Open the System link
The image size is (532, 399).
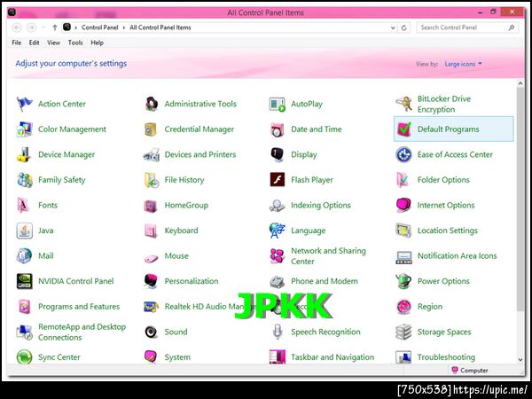[x=177, y=357]
